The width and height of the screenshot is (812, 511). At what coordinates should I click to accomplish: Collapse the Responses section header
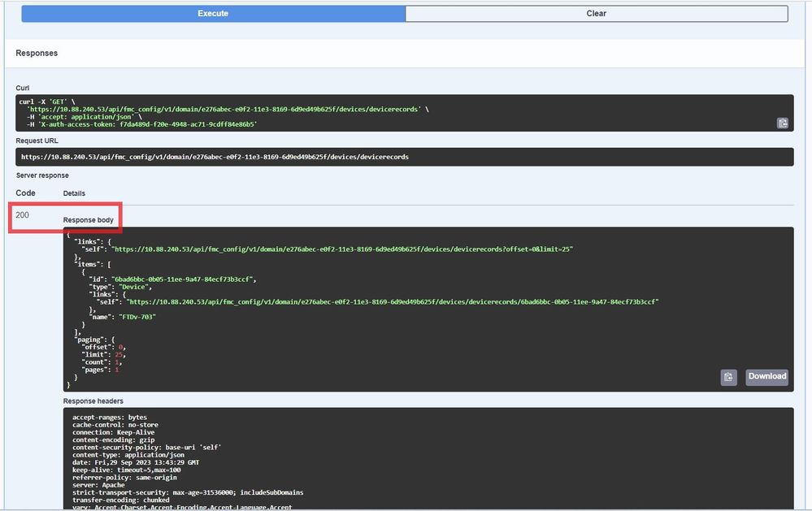(x=36, y=52)
